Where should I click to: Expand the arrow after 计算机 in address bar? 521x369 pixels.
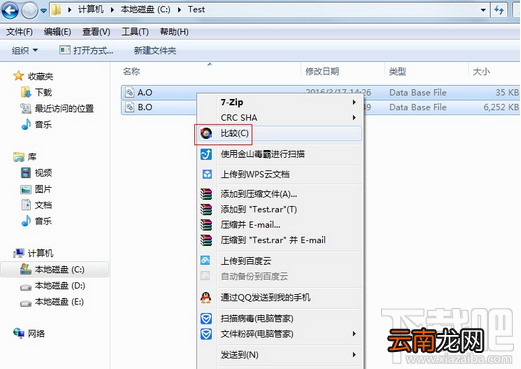[x=112, y=10]
